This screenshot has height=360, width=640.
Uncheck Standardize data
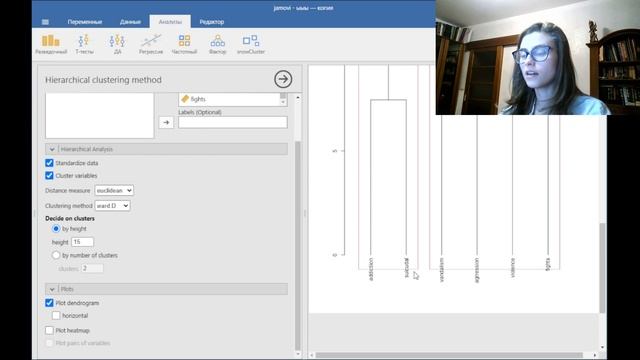49,163
